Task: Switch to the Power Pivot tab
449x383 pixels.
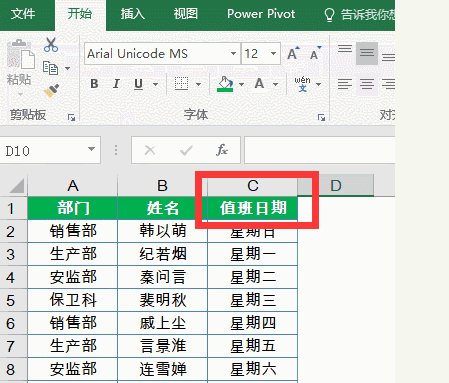Action: tap(261, 14)
